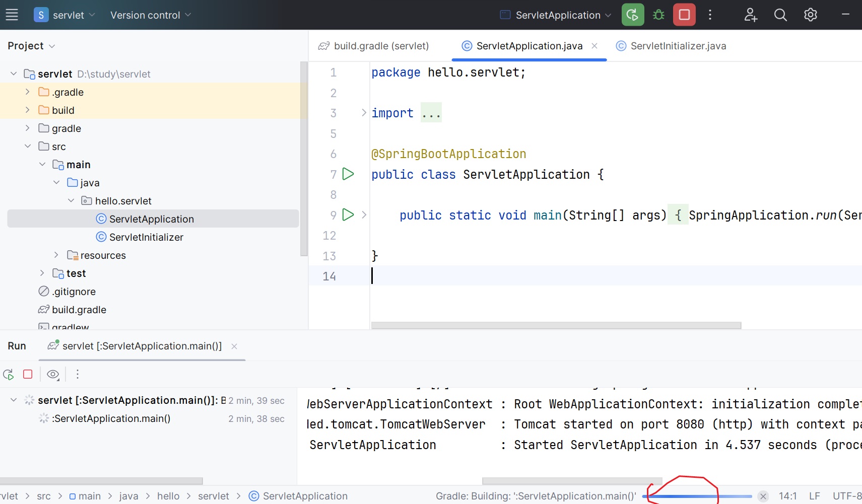
Task: Open IDE settings gear icon
Action: point(810,15)
